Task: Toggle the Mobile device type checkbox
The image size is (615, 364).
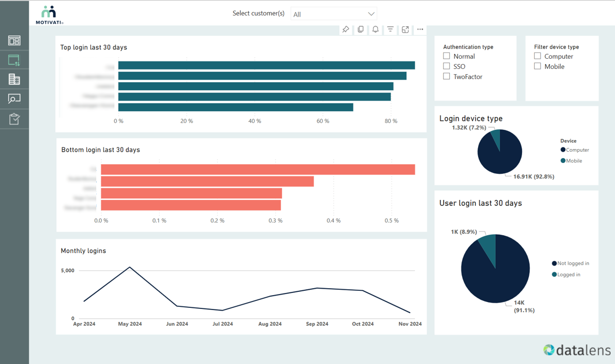Action: click(537, 66)
